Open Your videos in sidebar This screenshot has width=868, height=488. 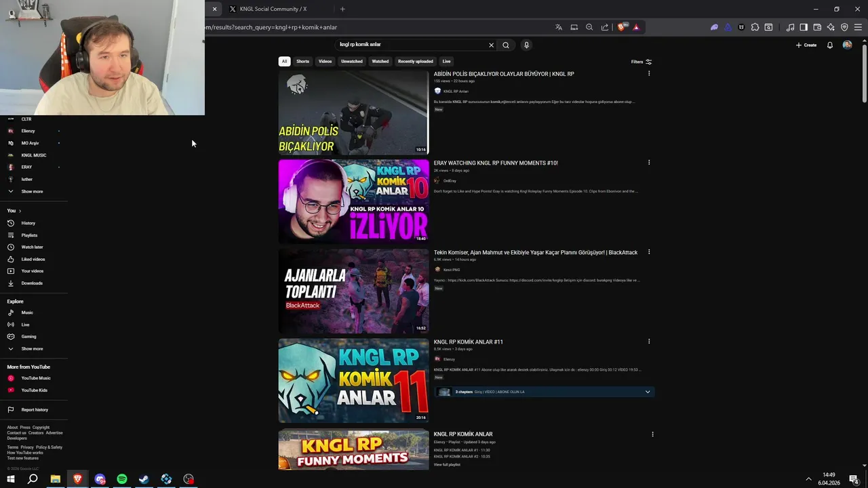[32, 271]
